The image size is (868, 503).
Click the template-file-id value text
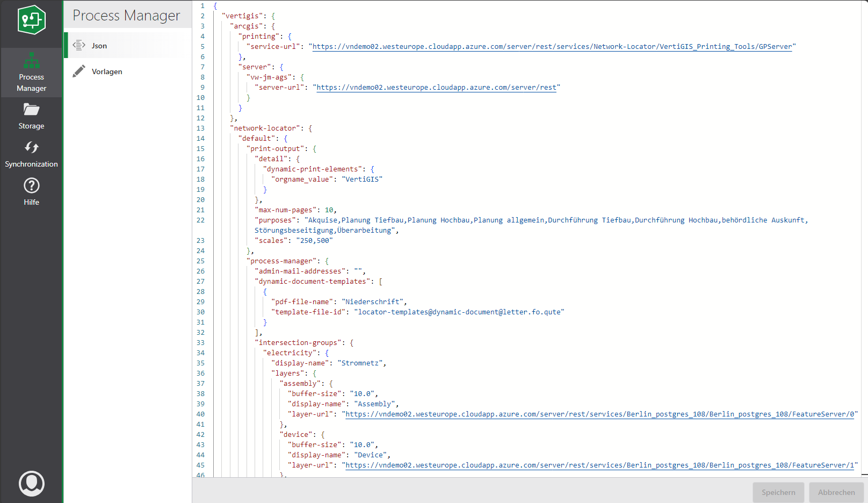click(459, 312)
